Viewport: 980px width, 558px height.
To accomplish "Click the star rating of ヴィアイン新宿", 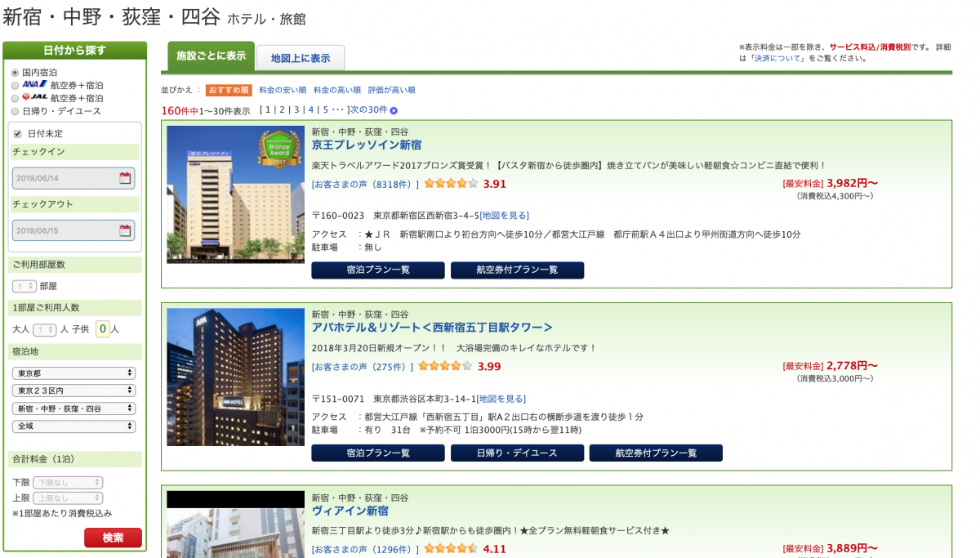I will [451, 549].
